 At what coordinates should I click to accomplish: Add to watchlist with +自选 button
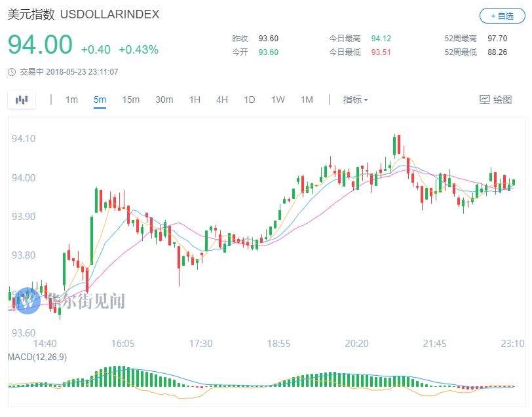[x=503, y=16]
